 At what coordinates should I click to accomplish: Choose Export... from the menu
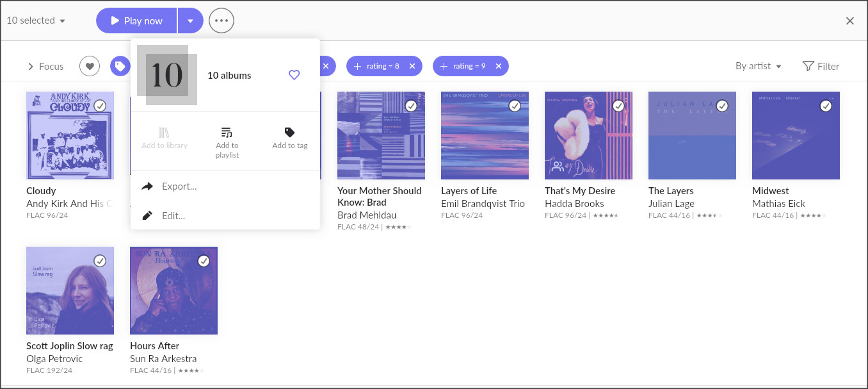click(179, 186)
